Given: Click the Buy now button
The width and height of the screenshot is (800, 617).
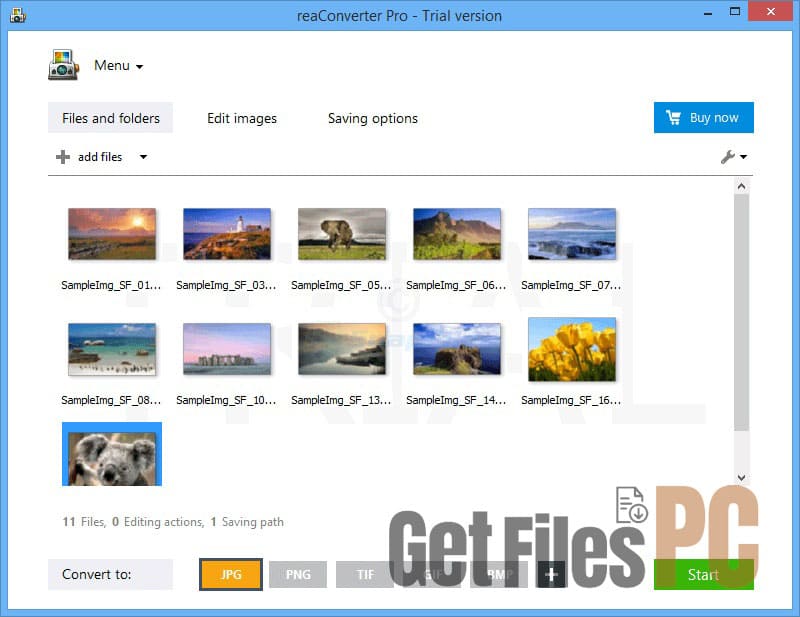Looking at the screenshot, I should click(x=704, y=117).
